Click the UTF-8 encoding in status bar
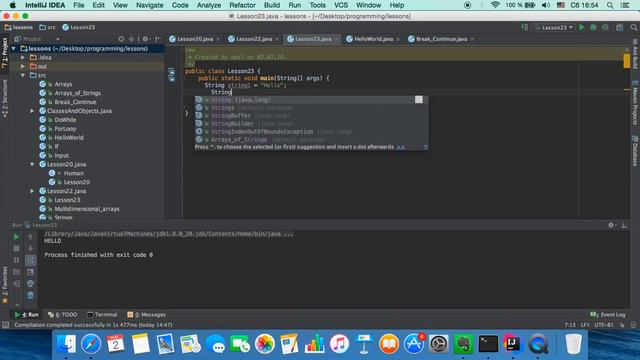The image size is (640, 360). [604, 325]
